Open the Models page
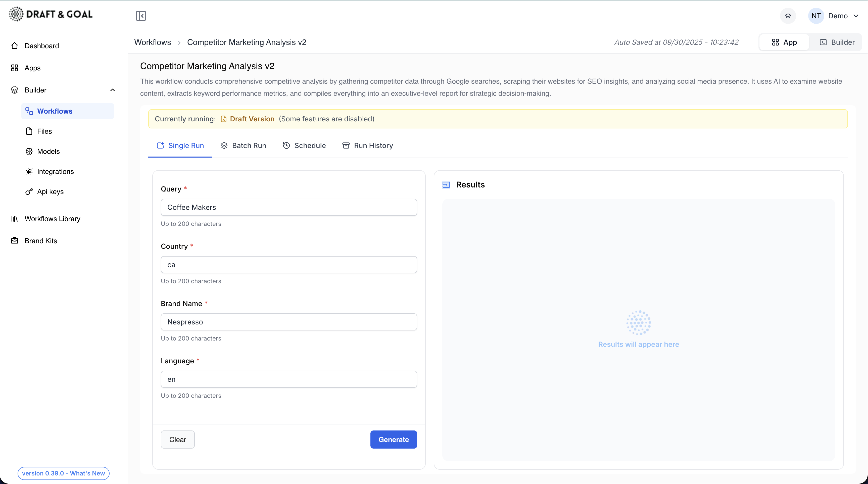Image resolution: width=868 pixels, height=484 pixels. tap(48, 151)
